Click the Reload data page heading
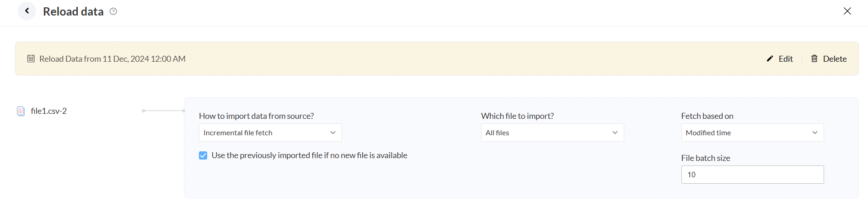This screenshot has width=868, height=218. coord(73,11)
